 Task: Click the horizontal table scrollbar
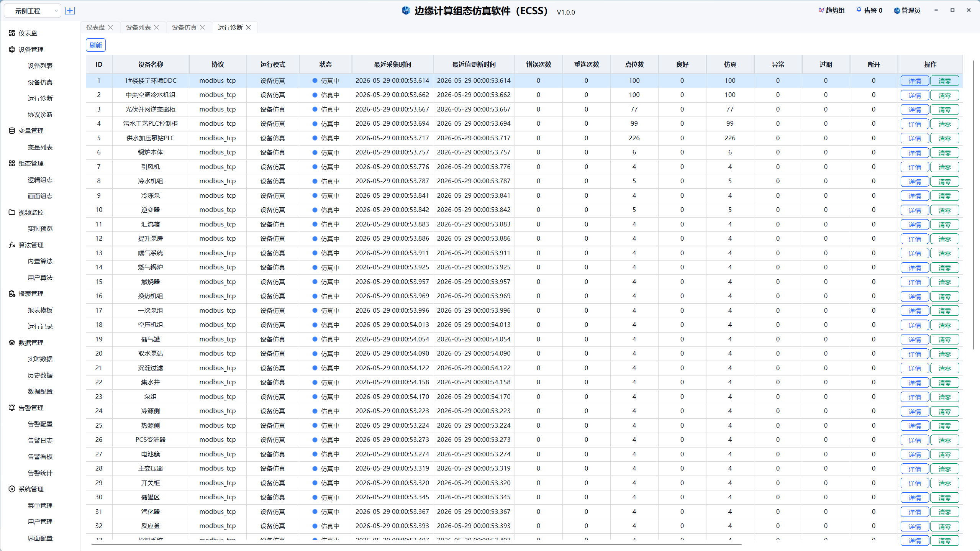tap(416, 544)
